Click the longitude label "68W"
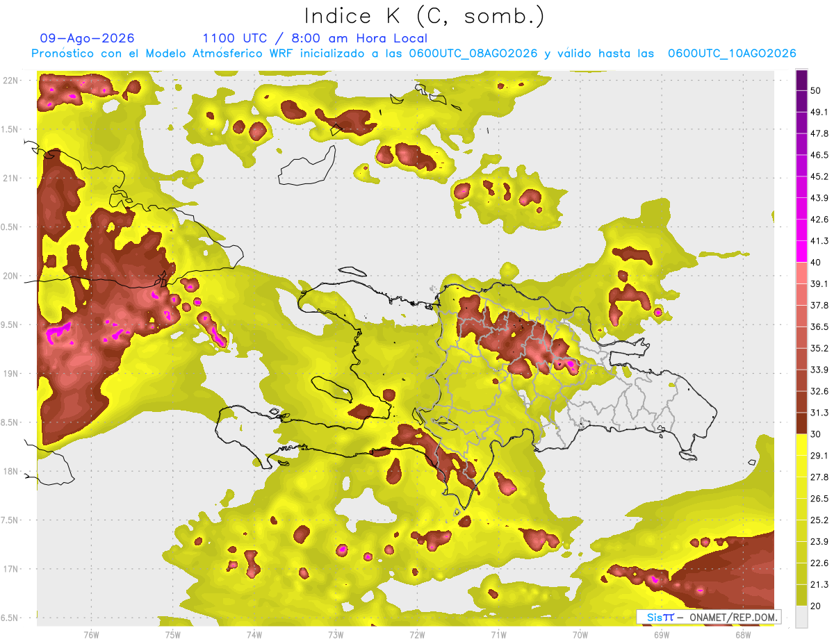The image size is (834, 644). [x=743, y=635]
